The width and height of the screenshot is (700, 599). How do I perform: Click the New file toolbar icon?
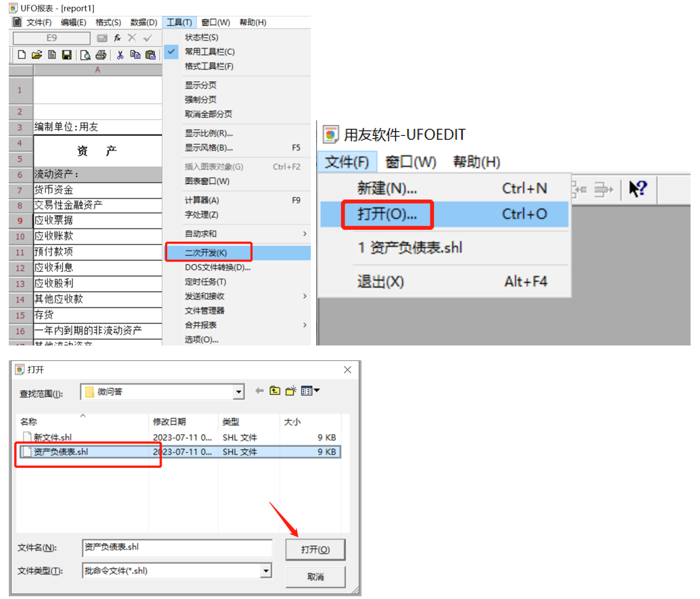pos(22,55)
